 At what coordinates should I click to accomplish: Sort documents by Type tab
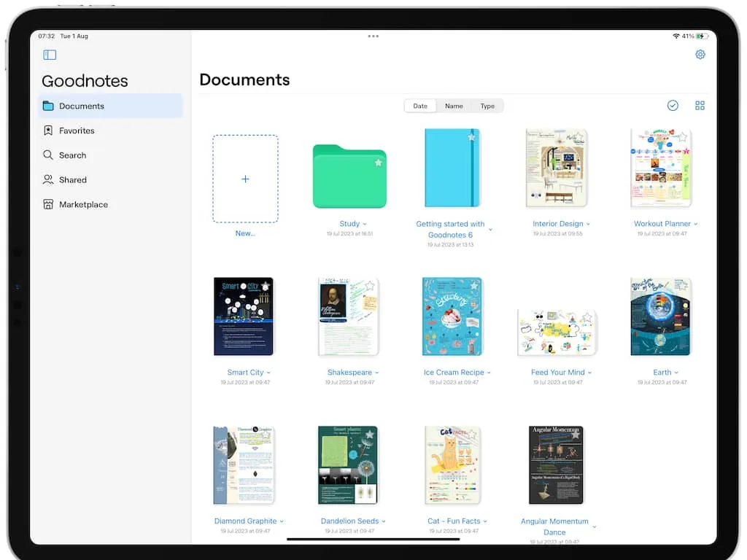click(x=487, y=106)
